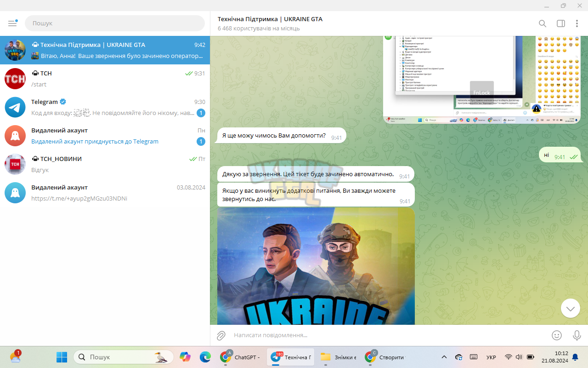Click the volume speaker tray icon
588x368 pixels.
[519, 357]
